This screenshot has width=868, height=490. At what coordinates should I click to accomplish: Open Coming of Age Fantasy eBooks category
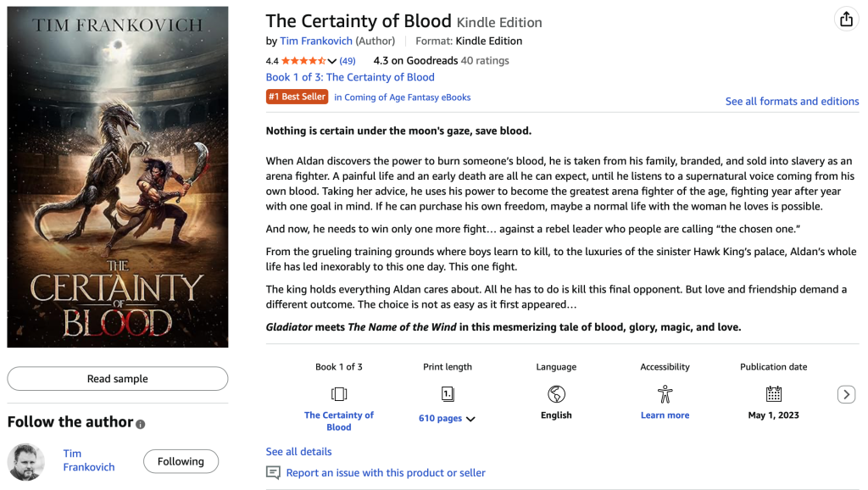point(402,97)
